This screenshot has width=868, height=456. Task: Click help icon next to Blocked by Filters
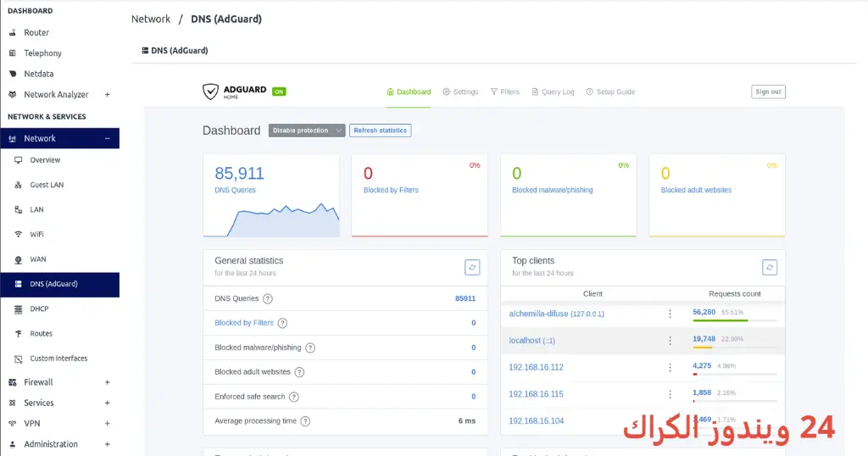[x=282, y=323]
